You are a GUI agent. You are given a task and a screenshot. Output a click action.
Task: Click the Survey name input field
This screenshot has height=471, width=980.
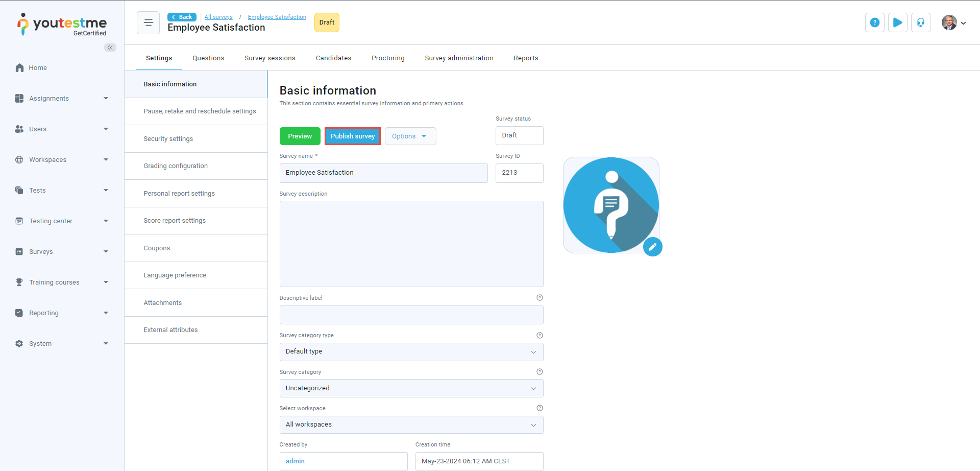[x=384, y=173]
